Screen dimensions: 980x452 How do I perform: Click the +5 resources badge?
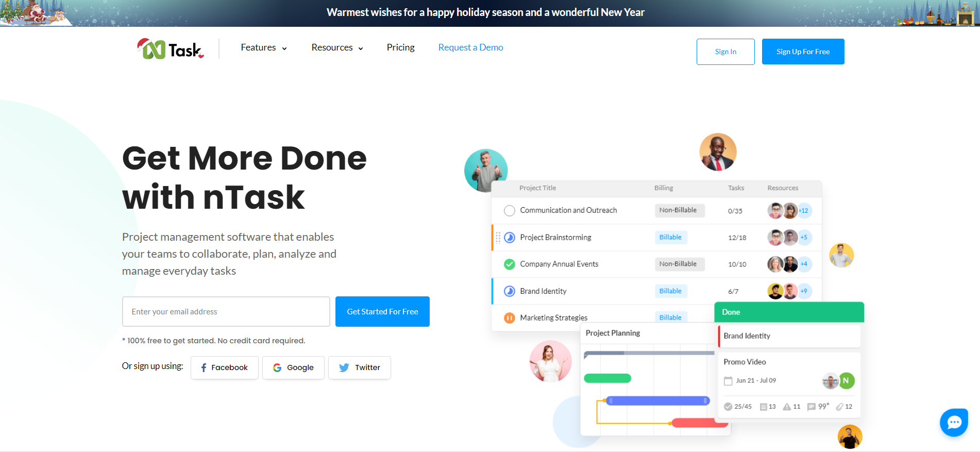pos(804,238)
